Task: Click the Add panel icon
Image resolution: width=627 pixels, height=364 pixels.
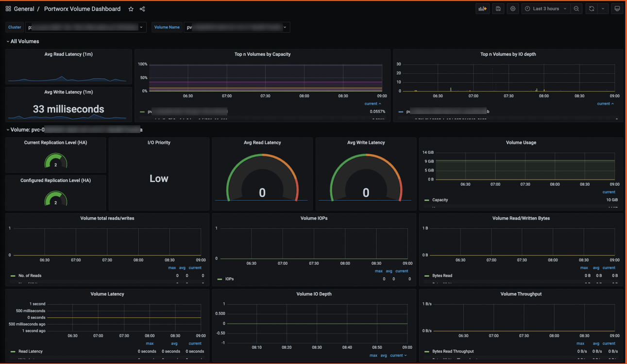Action: tap(482, 9)
